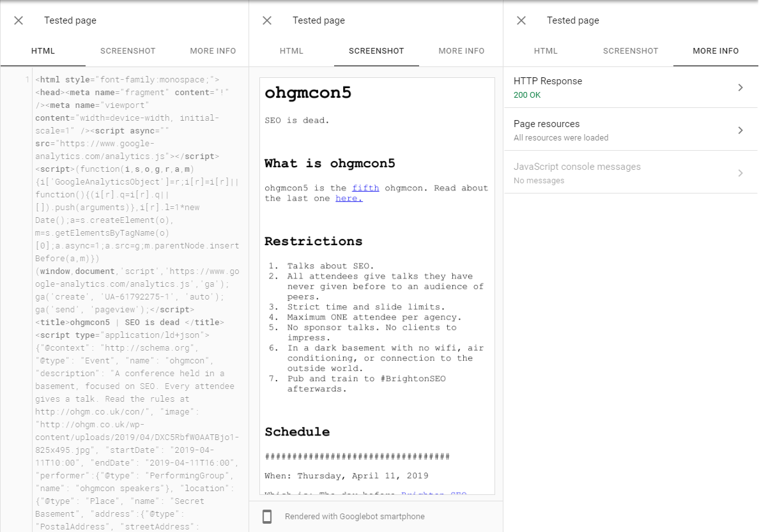Click the 'Restrictions' heading
This screenshot has height=532, width=759.
313,241
